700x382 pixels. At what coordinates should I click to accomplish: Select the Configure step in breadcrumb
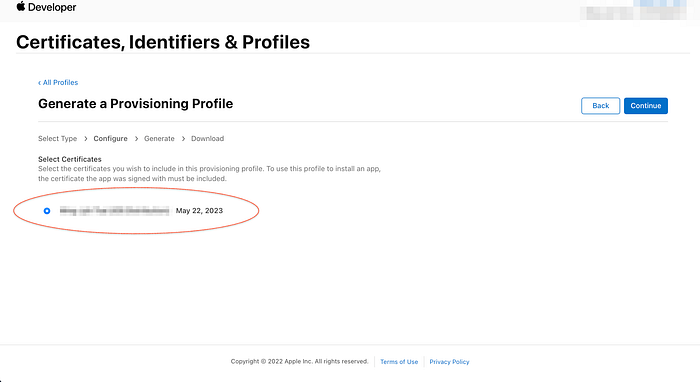click(x=110, y=139)
